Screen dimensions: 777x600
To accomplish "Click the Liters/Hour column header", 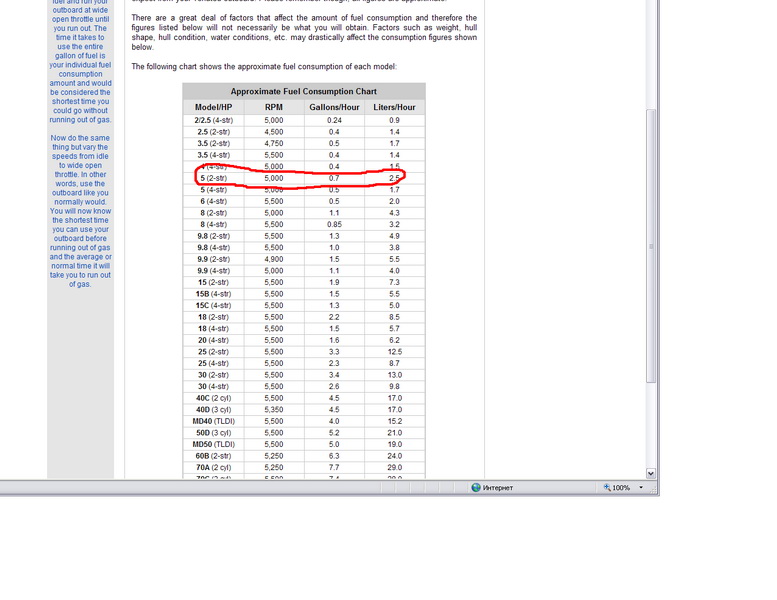I will (x=394, y=107).
